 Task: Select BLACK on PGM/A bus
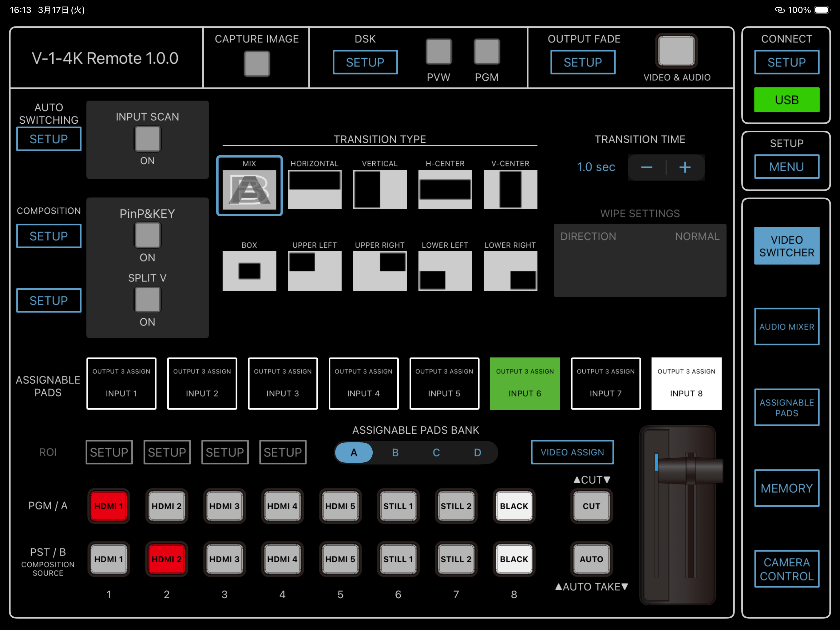point(514,506)
